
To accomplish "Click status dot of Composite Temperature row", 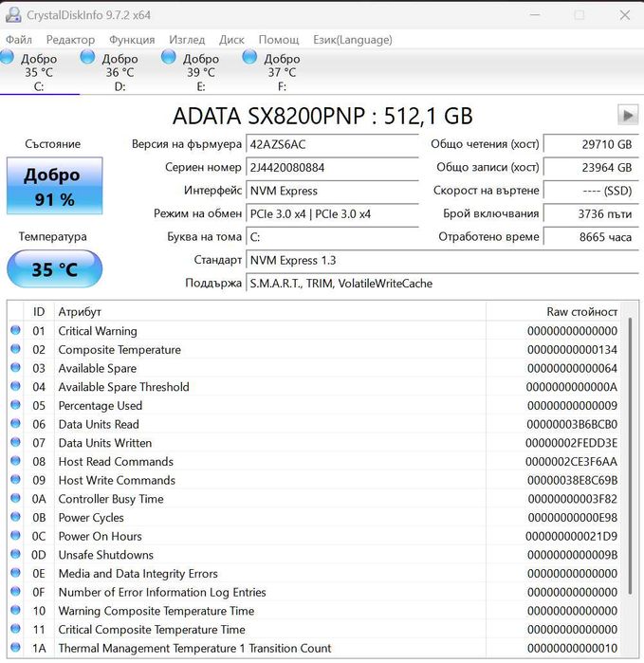I will point(15,349).
